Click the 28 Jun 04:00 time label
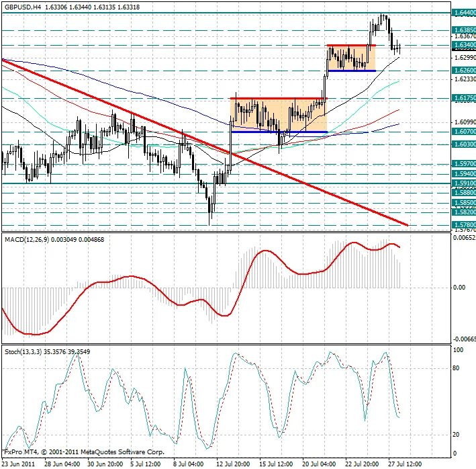 (x=62, y=464)
